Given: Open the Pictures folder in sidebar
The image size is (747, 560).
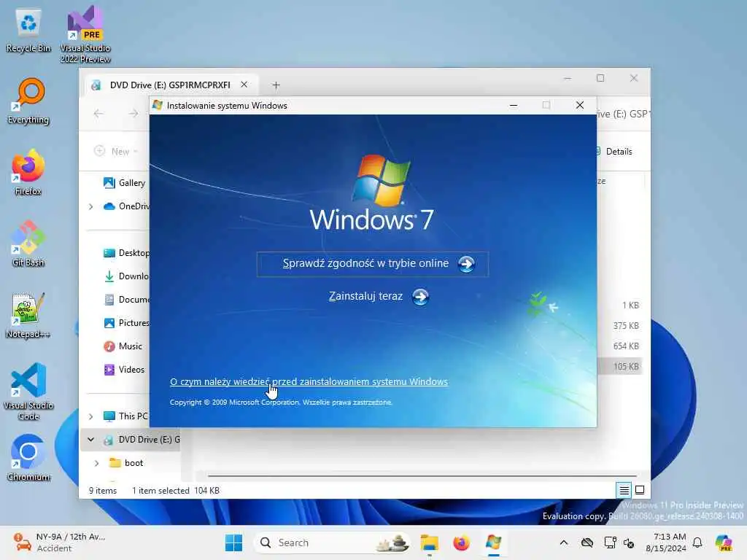Looking at the screenshot, I should pyautogui.click(x=127, y=323).
